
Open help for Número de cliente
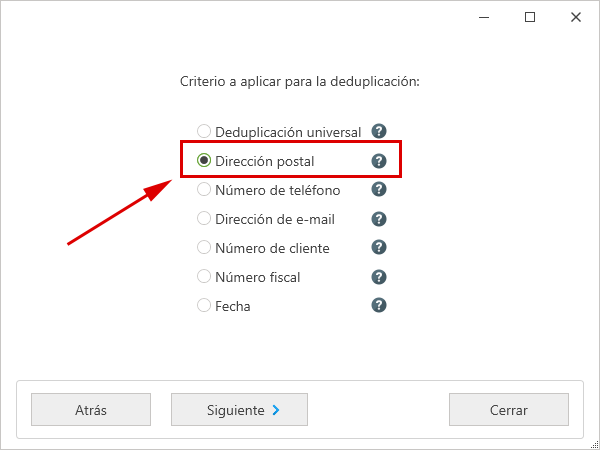coord(379,248)
